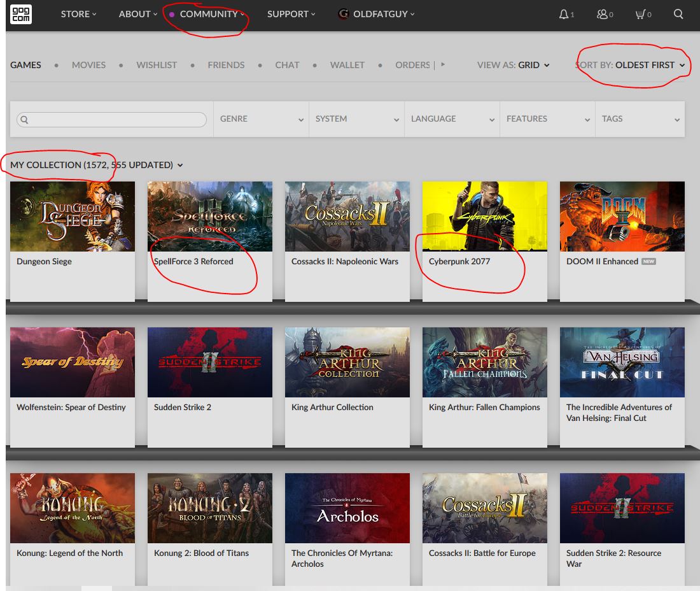Open the SYSTEM filter dropdown
Viewport: 700px width, 591px height.
(x=357, y=119)
